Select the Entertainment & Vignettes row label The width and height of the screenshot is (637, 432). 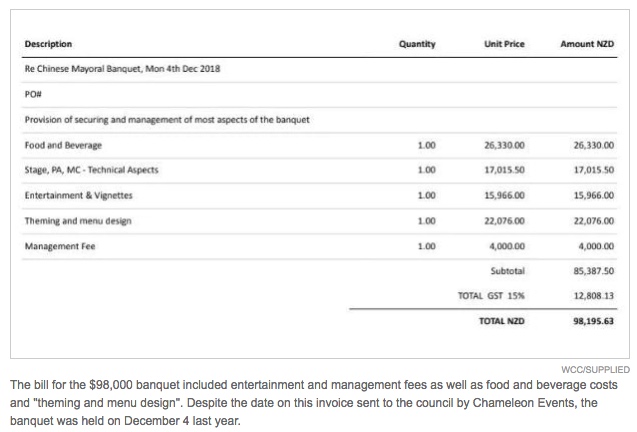[78, 195]
